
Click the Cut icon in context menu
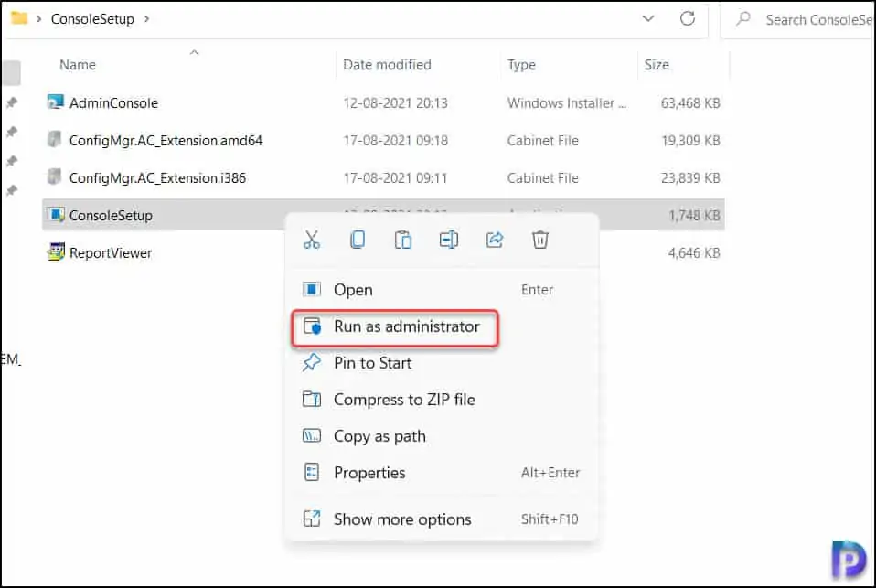pyautogui.click(x=312, y=240)
